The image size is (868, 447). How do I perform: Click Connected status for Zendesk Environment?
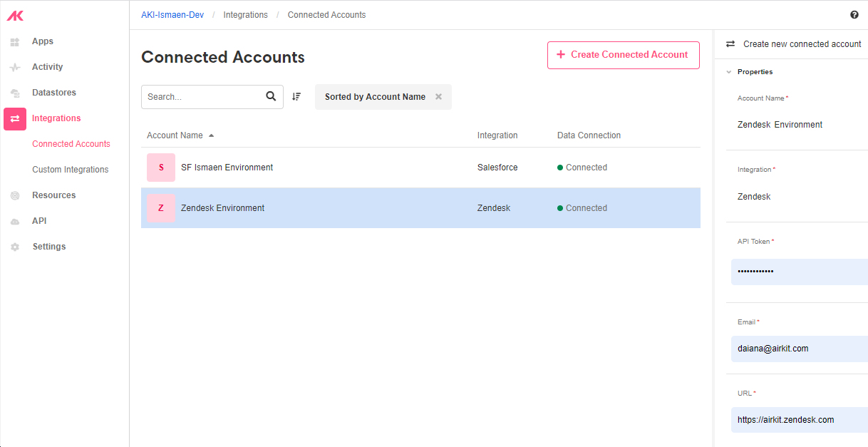[x=582, y=208]
